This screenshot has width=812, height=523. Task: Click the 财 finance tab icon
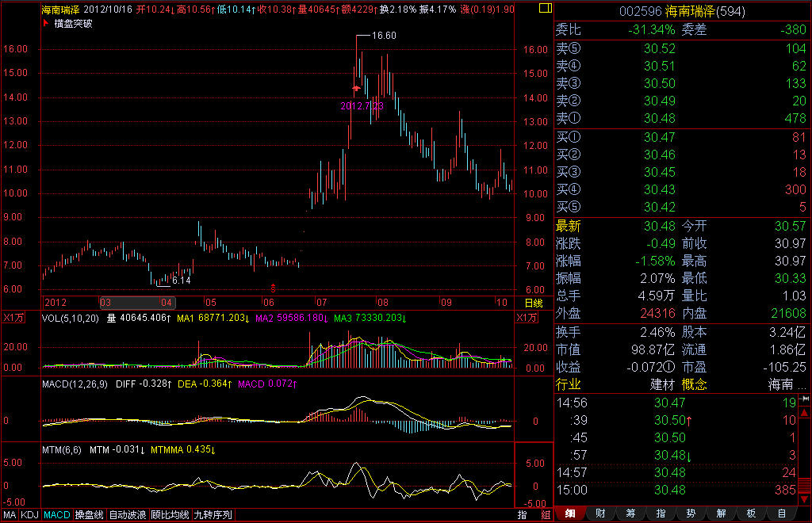(x=599, y=513)
